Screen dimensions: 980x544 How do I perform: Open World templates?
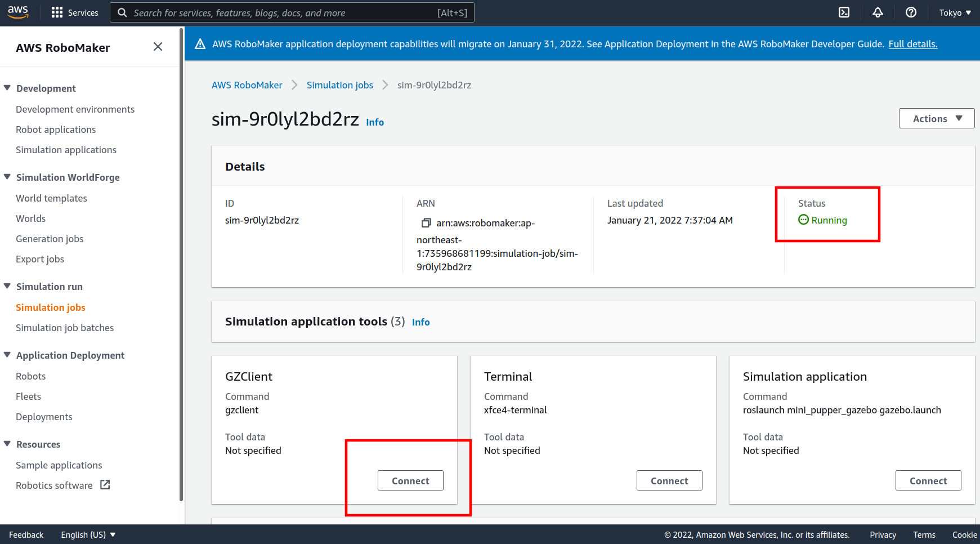click(x=51, y=198)
